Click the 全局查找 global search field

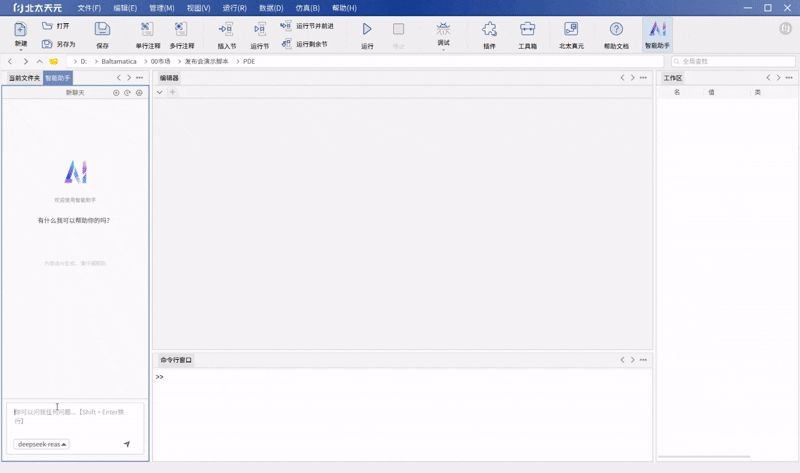(x=733, y=62)
